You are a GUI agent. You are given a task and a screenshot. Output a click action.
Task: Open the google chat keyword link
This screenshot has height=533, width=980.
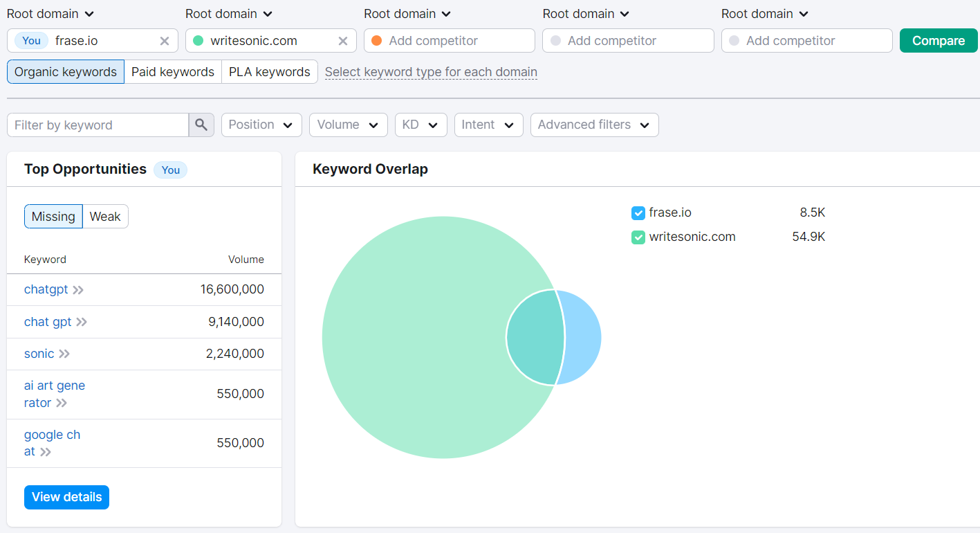pos(52,443)
